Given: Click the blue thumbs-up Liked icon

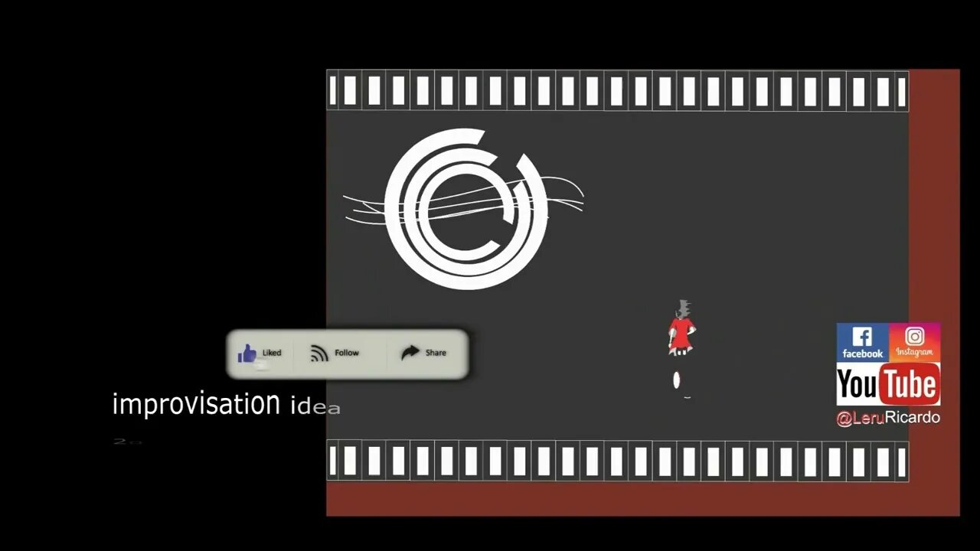Looking at the screenshot, I should [247, 353].
